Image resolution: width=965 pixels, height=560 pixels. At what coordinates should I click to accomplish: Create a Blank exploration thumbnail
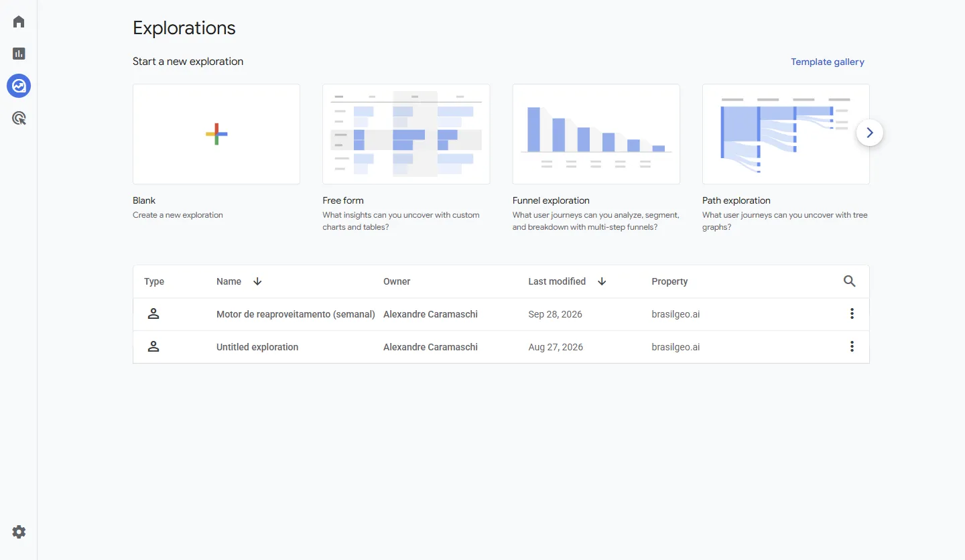click(x=216, y=134)
